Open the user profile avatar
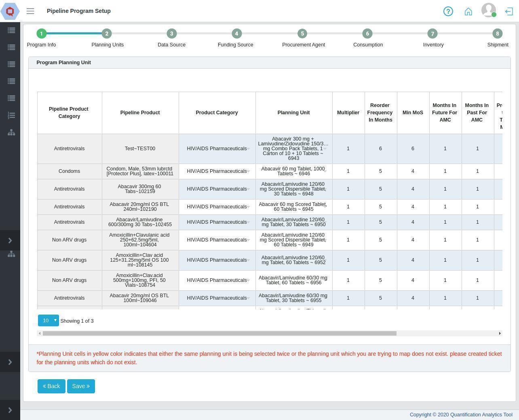Image resolution: width=519 pixels, height=420 pixels. [x=489, y=10]
